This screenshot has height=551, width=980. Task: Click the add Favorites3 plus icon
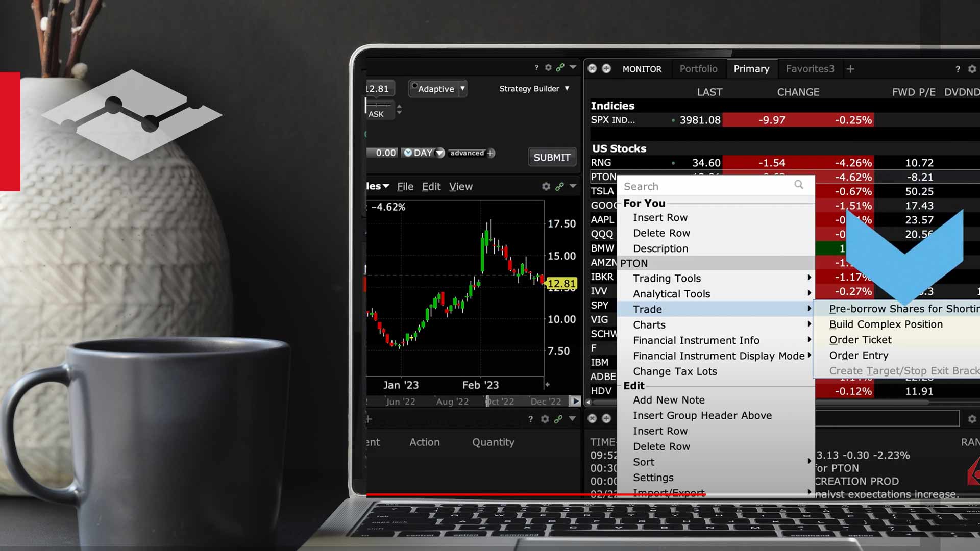[x=849, y=69]
